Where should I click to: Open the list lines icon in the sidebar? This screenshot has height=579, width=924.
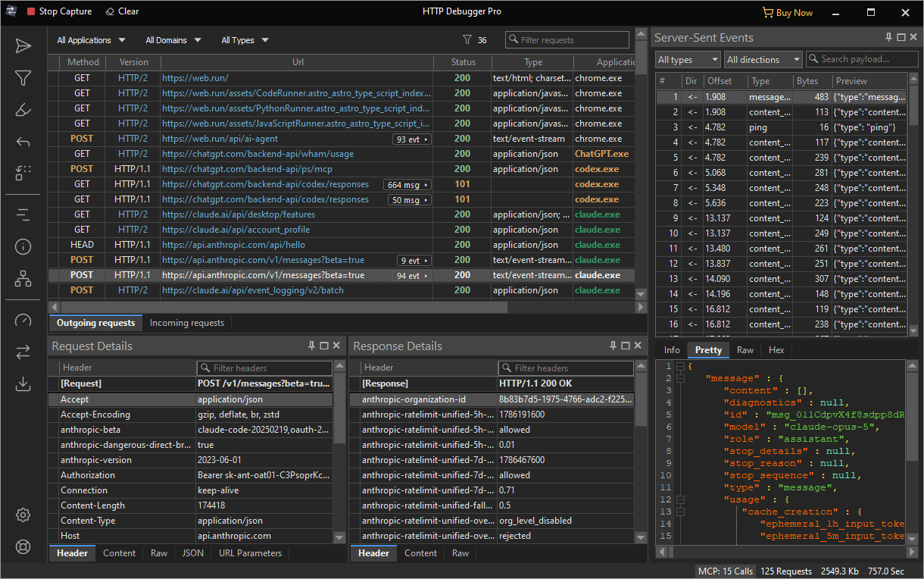click(x=23, y=214)
